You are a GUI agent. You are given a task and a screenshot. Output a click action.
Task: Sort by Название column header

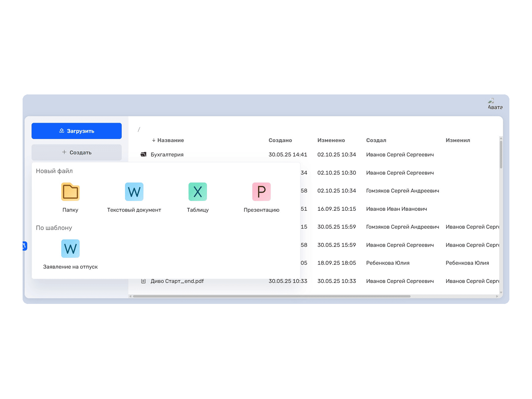coord(170,140)
